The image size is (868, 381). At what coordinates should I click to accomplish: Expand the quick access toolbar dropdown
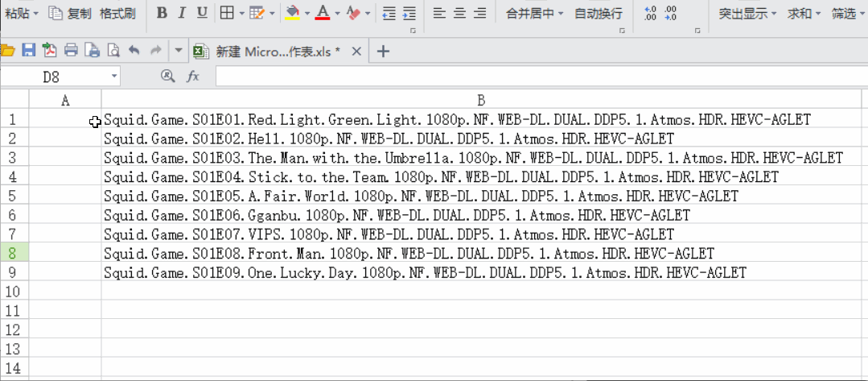(x=179, y=51)
